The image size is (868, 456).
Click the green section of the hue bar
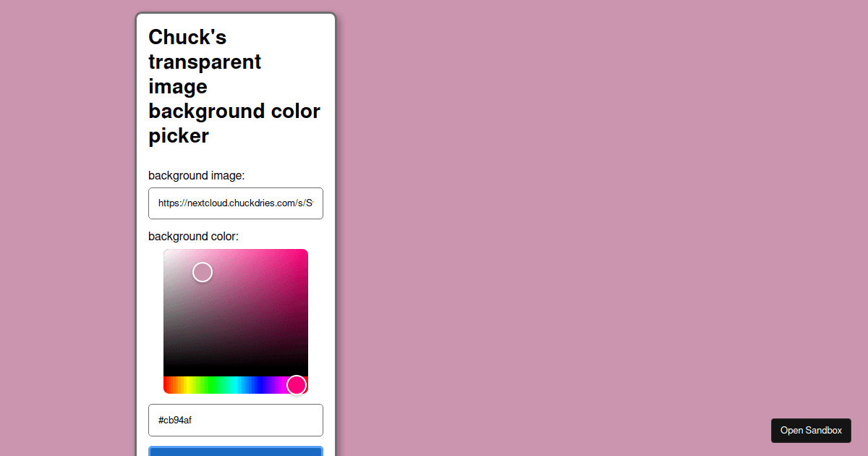point(213,385)
